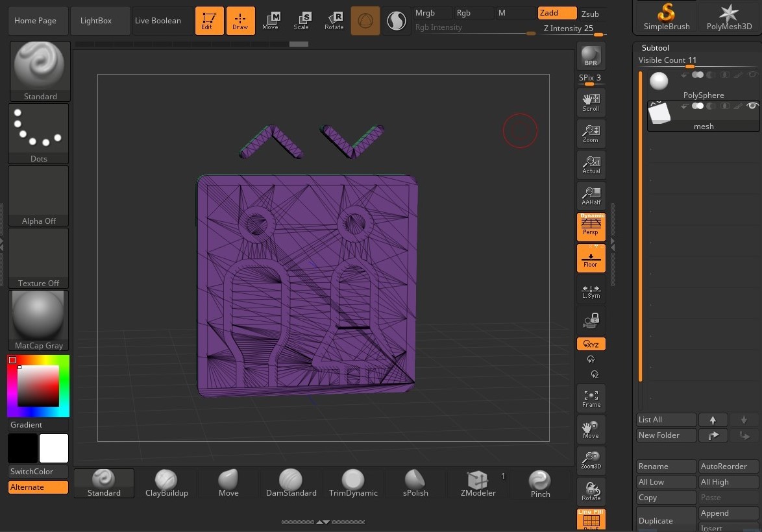This screenshot has width=762, height=532.
Task: Toggle Zadd mode
Action: pos(557,13)
